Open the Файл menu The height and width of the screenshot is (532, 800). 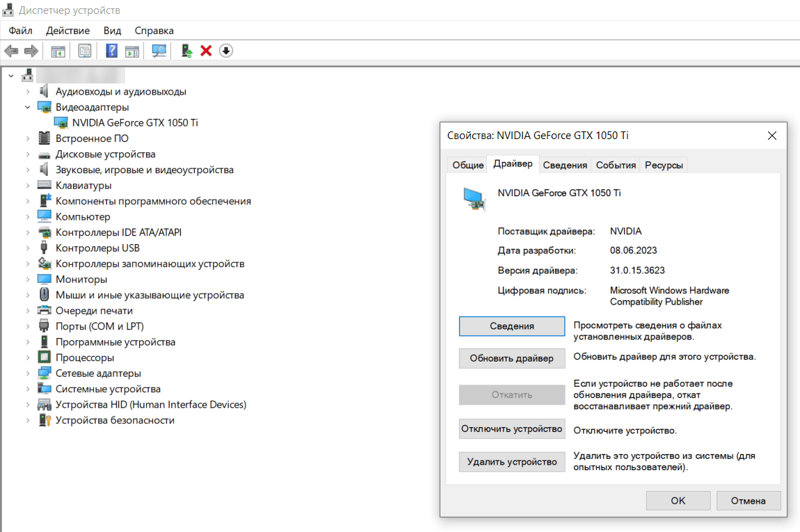coord(20,31)
